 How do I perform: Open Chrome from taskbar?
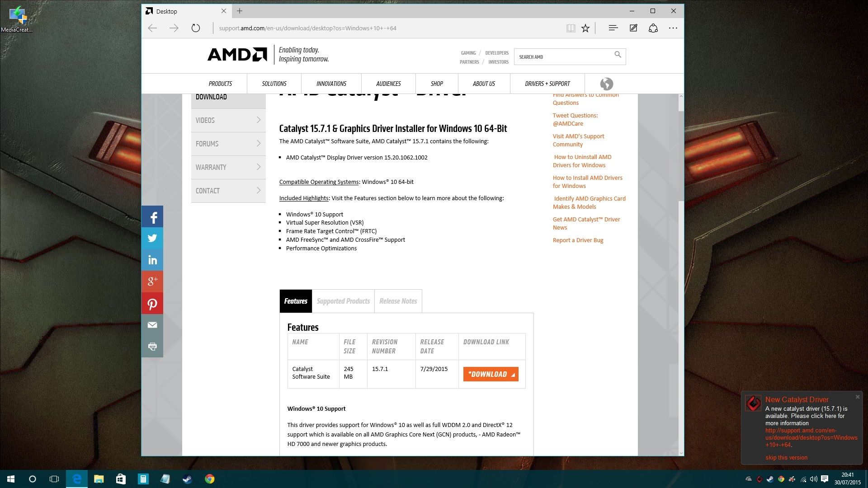point(209,479)
